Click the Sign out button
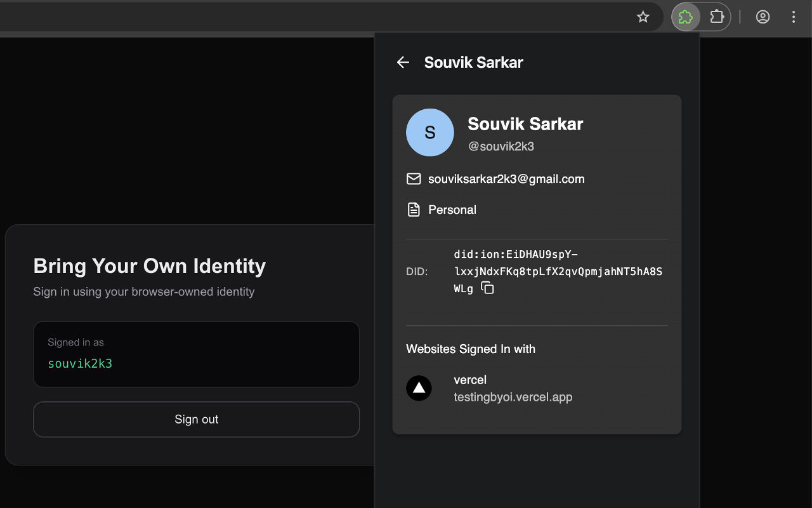812x508 pixels. coord(196,419)
